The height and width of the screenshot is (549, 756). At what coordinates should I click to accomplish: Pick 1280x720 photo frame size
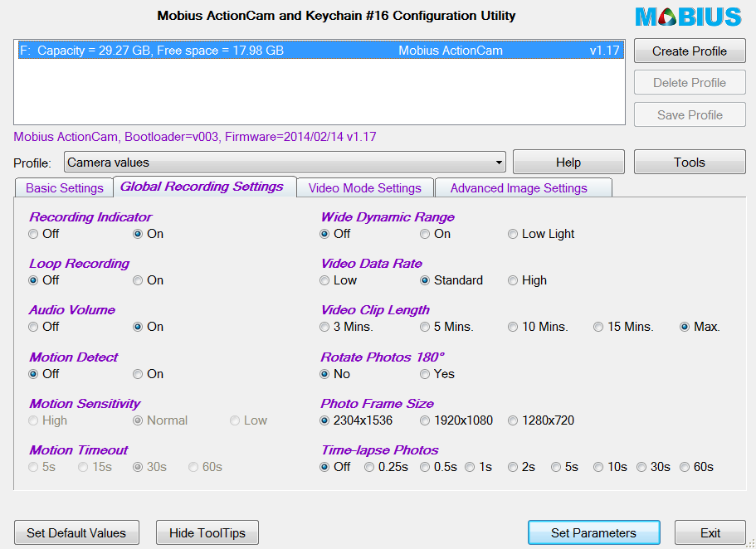click(541, 420)
